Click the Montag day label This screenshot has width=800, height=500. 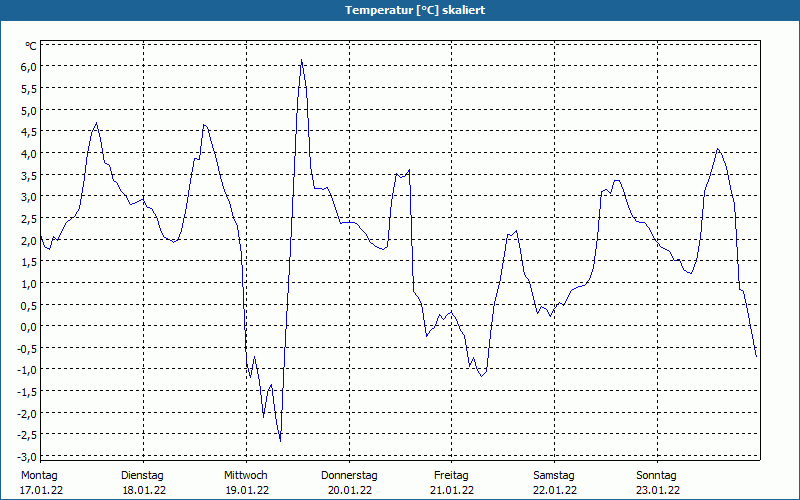tap(39, 476)
